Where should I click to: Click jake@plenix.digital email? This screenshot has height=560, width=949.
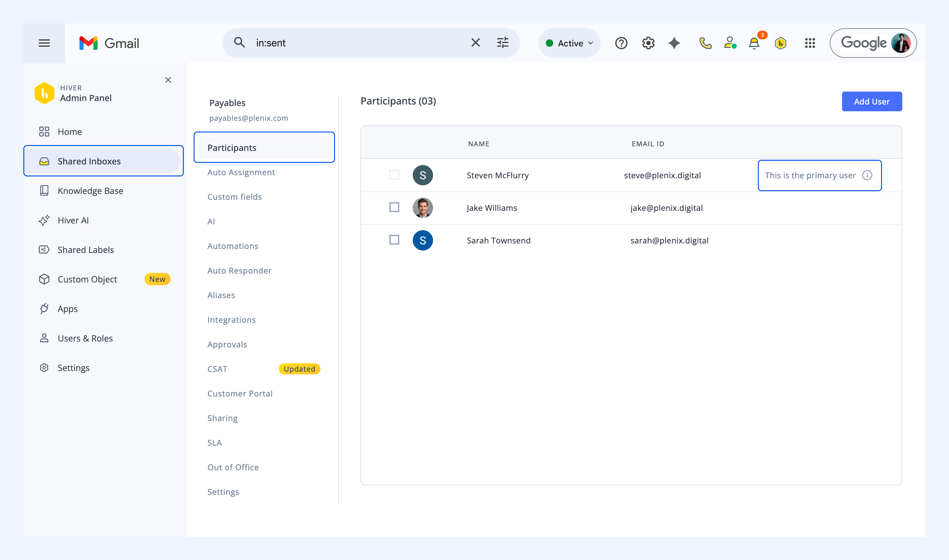click(x=666, y=208)
